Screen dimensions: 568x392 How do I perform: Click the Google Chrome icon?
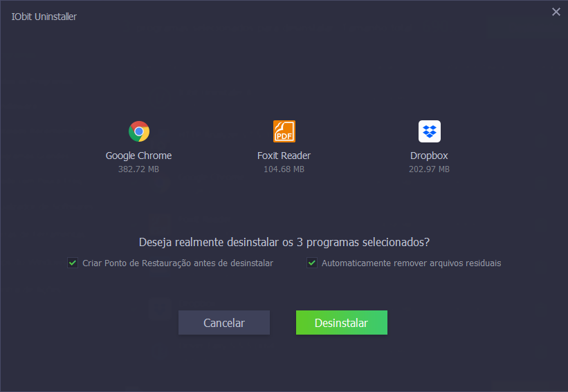pos(139,131)
